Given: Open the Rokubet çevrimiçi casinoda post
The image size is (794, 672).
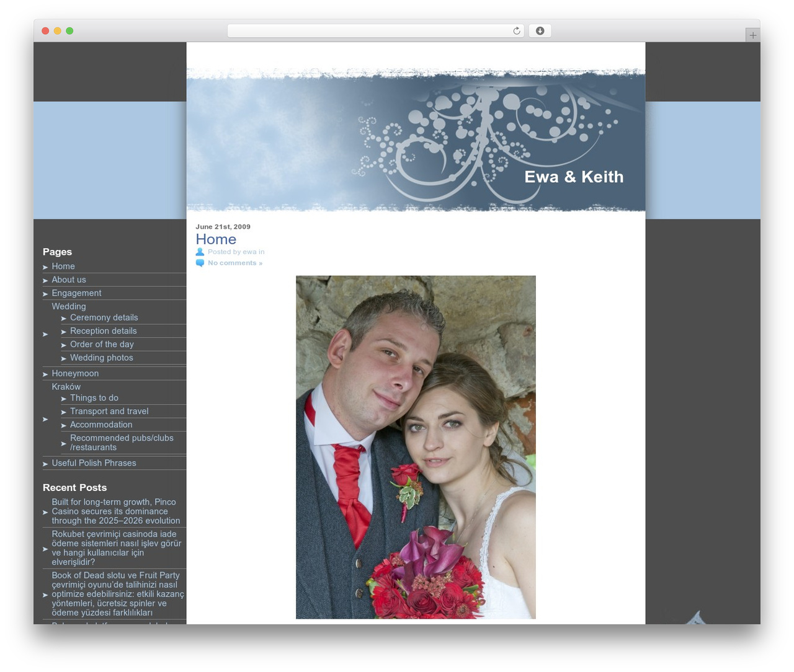Looking at the screenshot, I should click(117, 548).
